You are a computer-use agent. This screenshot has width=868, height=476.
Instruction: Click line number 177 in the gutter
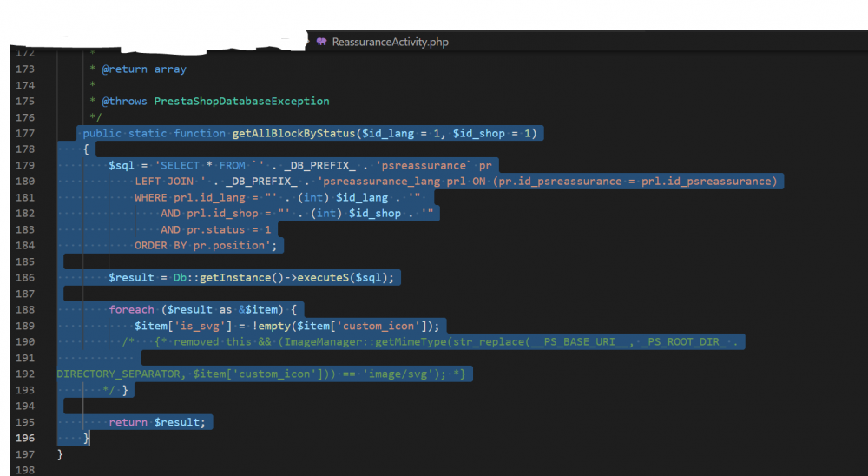coord(25,133)
